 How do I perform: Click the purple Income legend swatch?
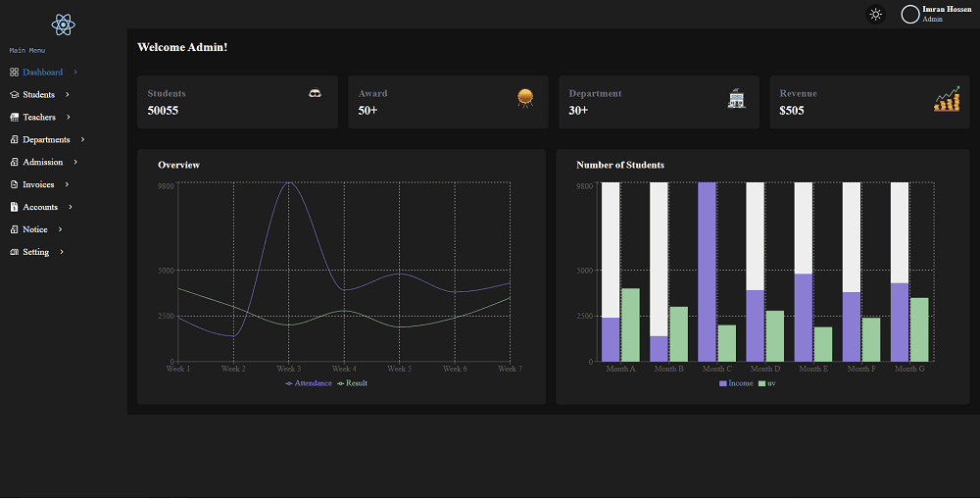click(723, 383)
